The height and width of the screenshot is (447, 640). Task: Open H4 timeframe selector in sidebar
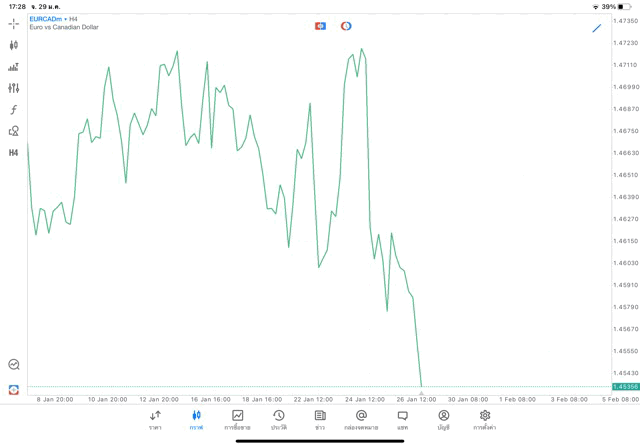point(13,153)
